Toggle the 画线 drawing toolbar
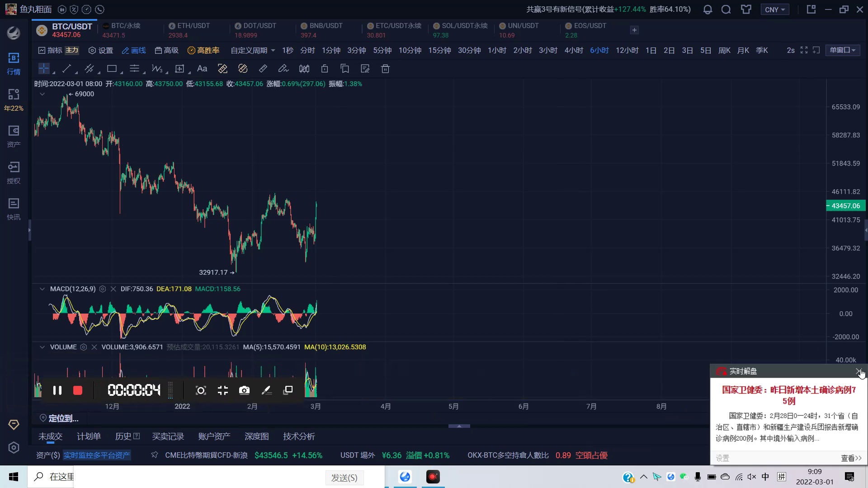The image size is (868, 488). coord(134,50)
